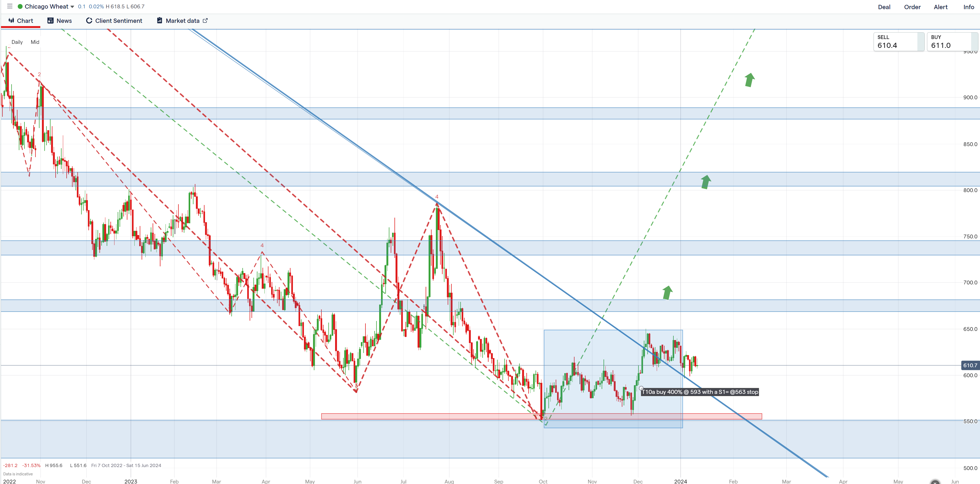The width and height of the screenshot is (980, 484).
Task: Expand the Chicago Wheat market dropdown
Action: (72, 7)
